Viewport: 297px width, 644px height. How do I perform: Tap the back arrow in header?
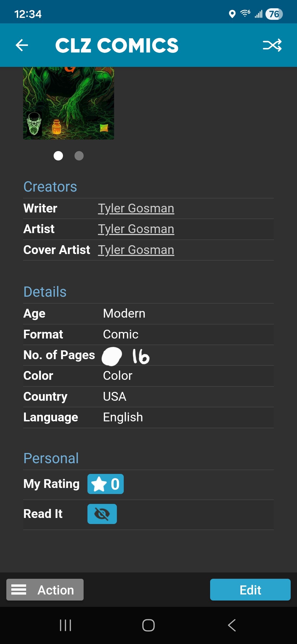22,45
